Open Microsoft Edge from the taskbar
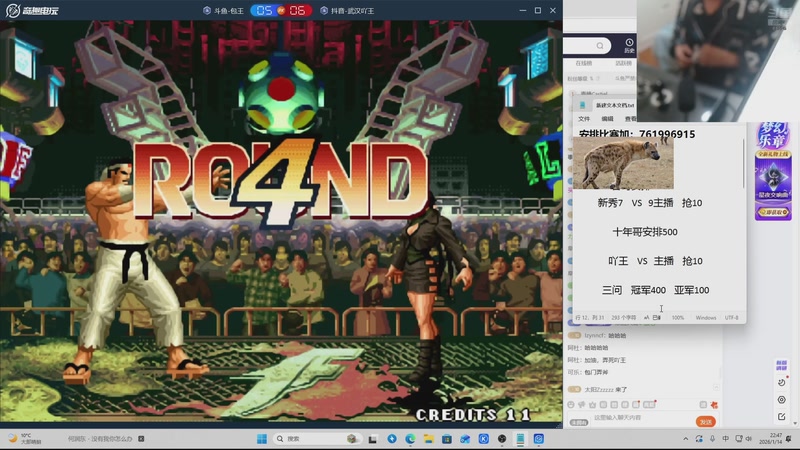Image resolution: width=800 pixels, height=450 pixels. [410, 439]
